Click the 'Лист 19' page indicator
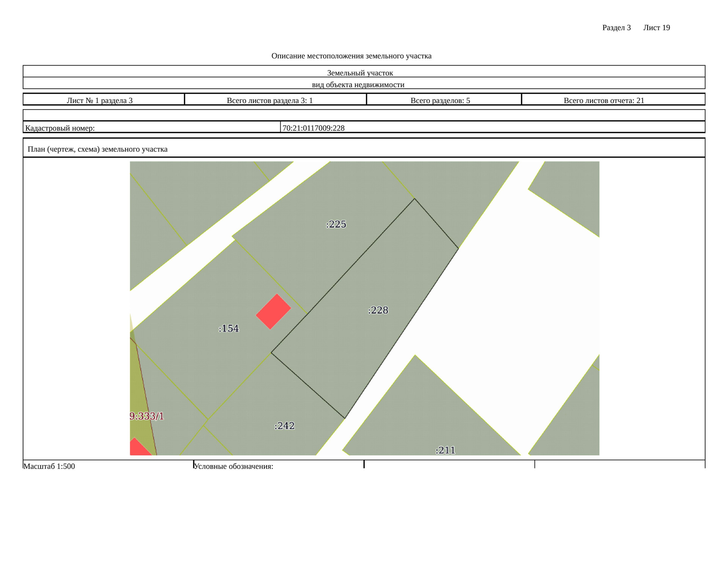 coord(656,27)
